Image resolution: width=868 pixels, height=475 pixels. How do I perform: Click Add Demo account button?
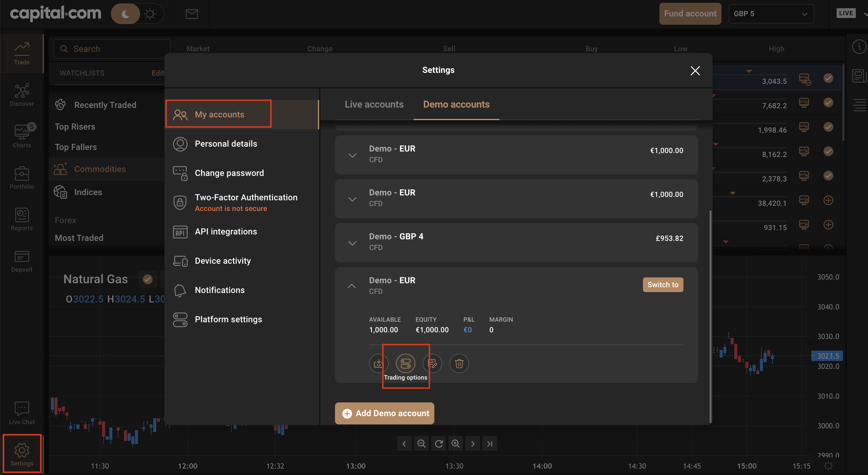click(384, 413)
